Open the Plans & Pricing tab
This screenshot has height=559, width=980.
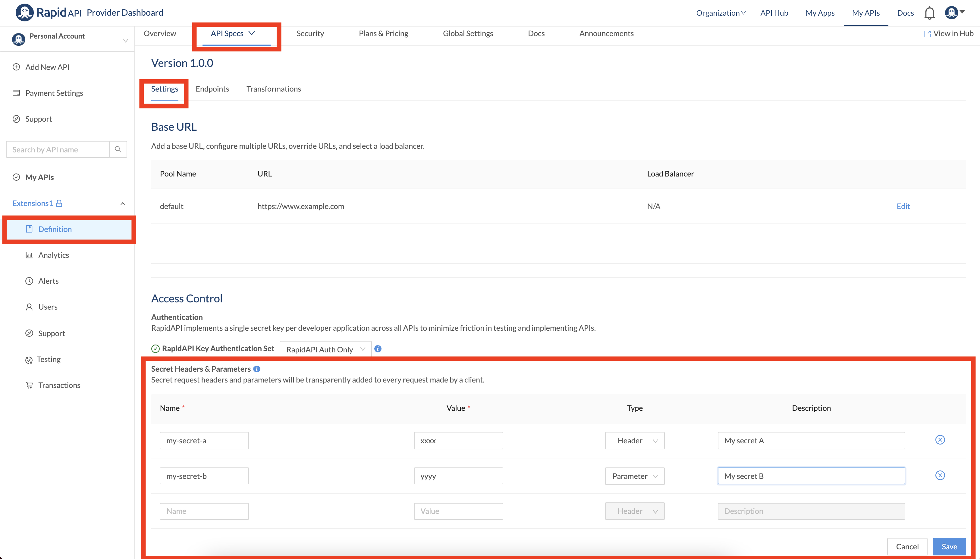coord(383,33)
